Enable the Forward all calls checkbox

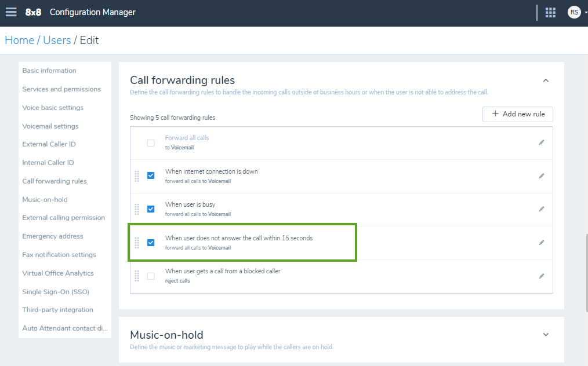151,142
